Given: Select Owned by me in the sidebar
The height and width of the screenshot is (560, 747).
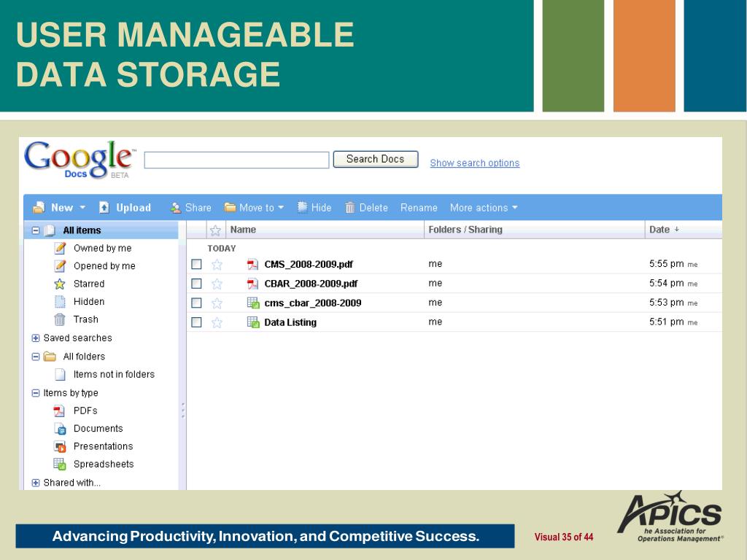Looking at the screenshot, I should tap(102, 248).
